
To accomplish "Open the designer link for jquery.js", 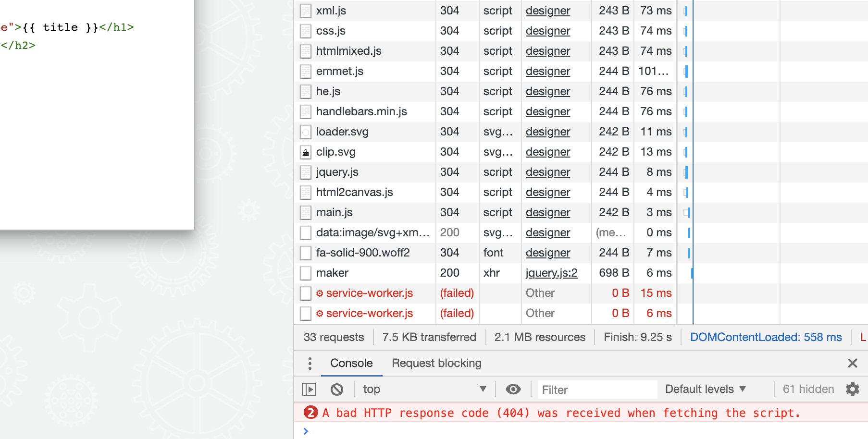I will coord(547,172).
